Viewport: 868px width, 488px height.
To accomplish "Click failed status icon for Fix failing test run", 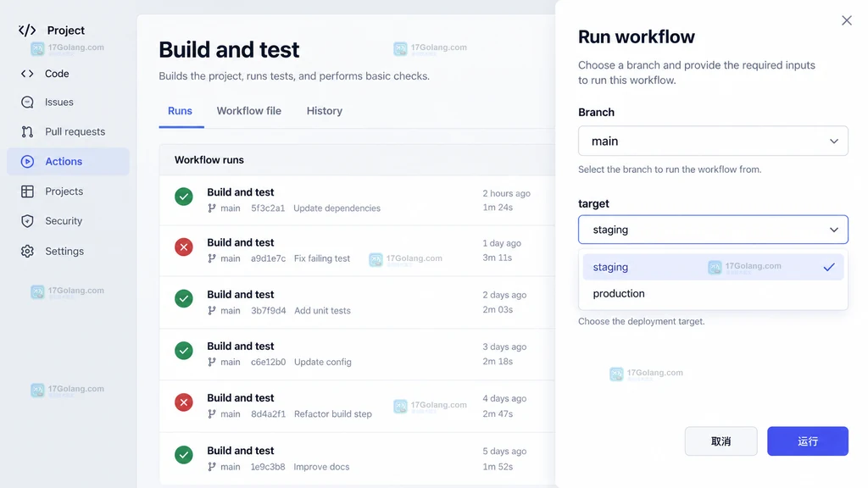I will [x=184, y=247].
